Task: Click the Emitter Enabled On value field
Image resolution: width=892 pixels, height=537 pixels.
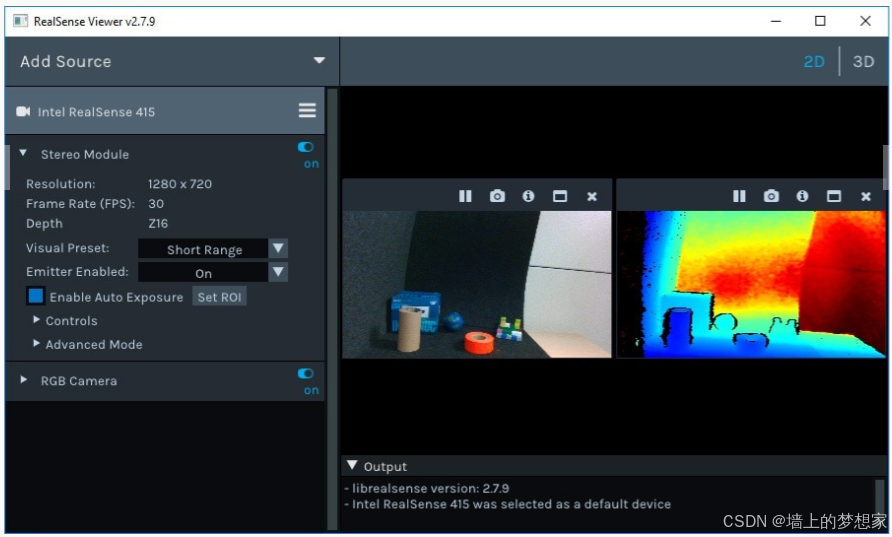Action: click(204, 272)
